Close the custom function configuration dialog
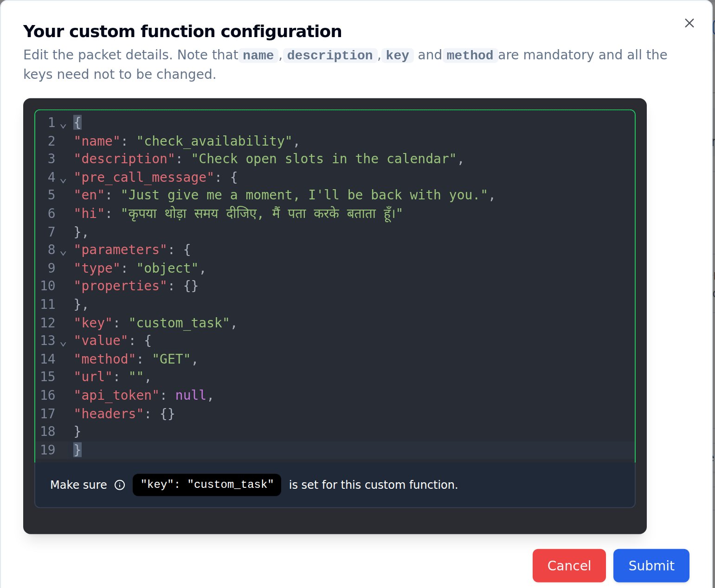715x588 pixels. pos(689,23)
